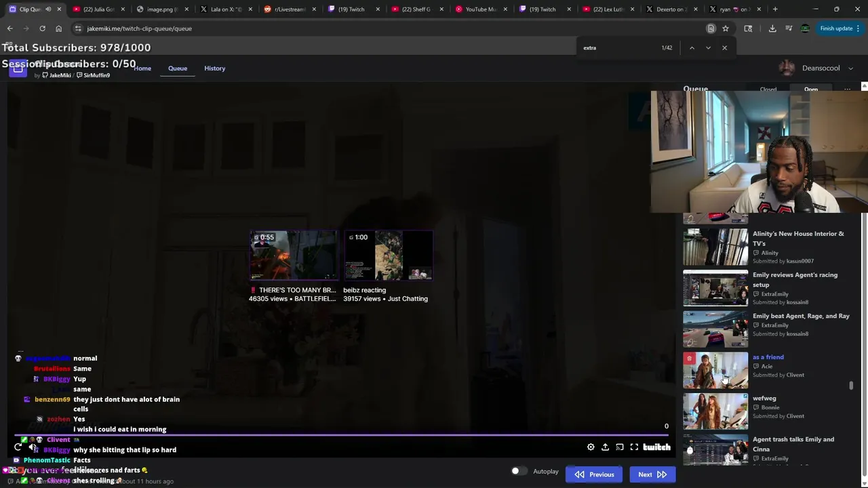Open 'Agent trash talks Emily and Cinna' thumbnail

tap(715, 449)
